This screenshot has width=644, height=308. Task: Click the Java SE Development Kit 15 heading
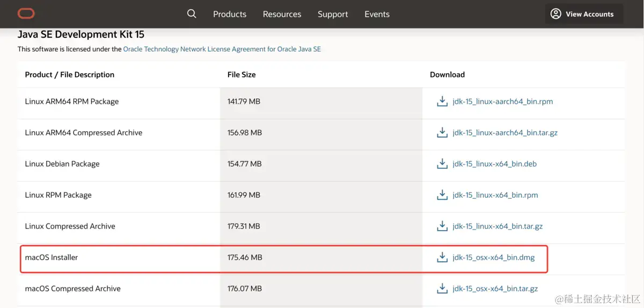[81, 34]
